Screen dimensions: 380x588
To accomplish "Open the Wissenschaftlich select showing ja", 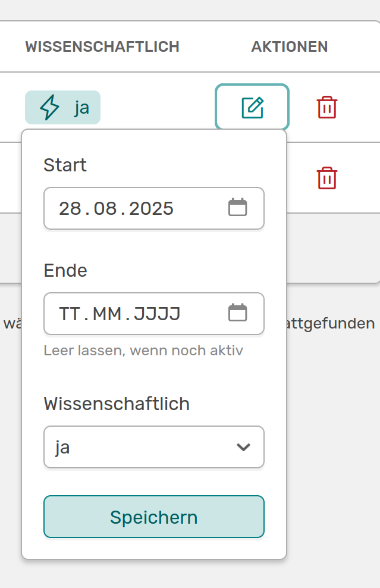I will coord(143,447).
